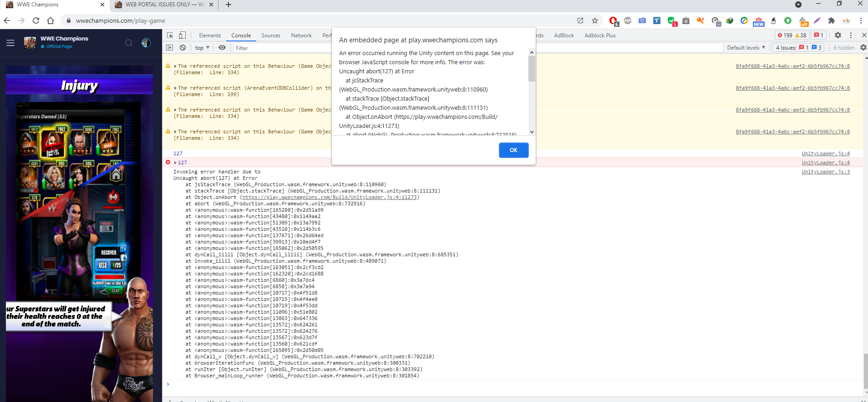
Task: Expand the ArenaEventODBCollider warning message
Action: (x=175, y=88)
